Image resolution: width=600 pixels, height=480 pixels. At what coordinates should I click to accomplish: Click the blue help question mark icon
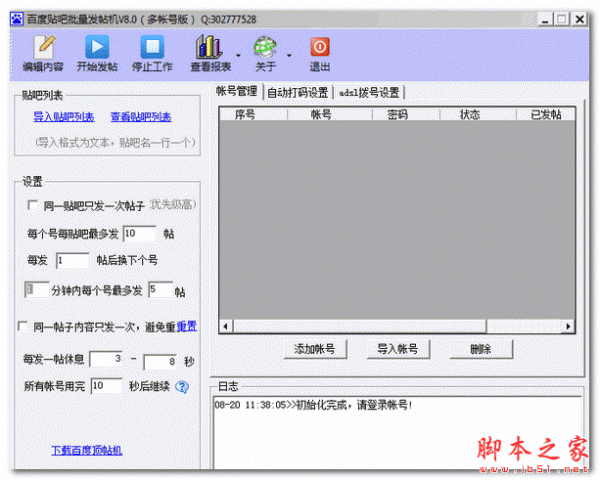point(182,387)
